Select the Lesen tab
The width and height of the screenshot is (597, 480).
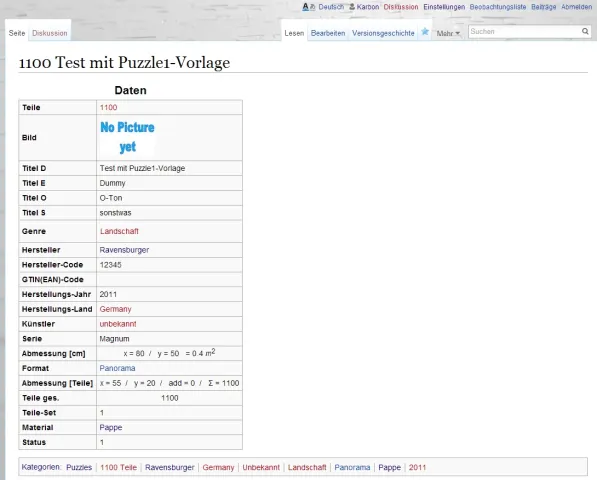[294, 33]
